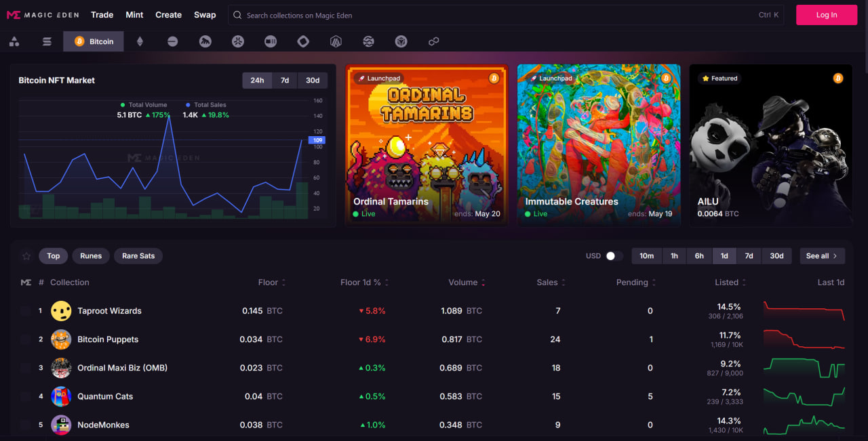Select the Bitcoin chain tab

point(94,41)
